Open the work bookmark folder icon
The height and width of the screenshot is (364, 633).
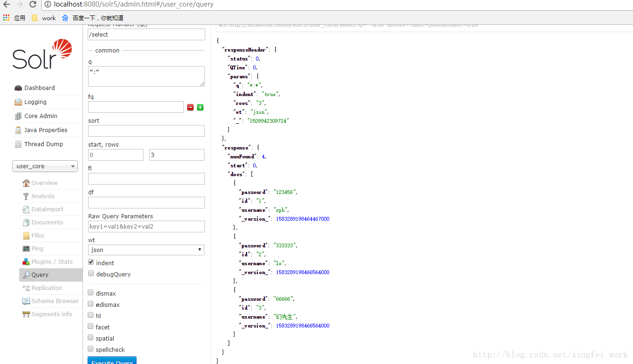[x=35, y=18]
